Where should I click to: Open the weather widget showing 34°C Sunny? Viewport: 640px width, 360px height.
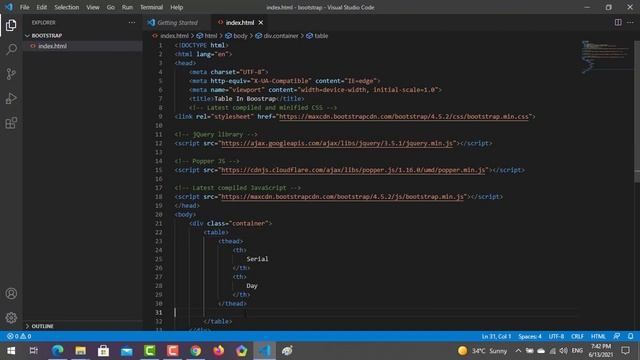click(x=482, y=351)
